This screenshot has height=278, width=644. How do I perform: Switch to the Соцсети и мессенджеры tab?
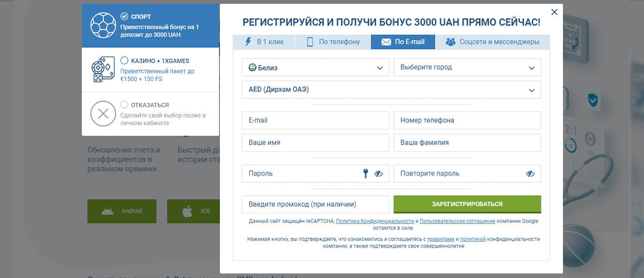(493, 42)
